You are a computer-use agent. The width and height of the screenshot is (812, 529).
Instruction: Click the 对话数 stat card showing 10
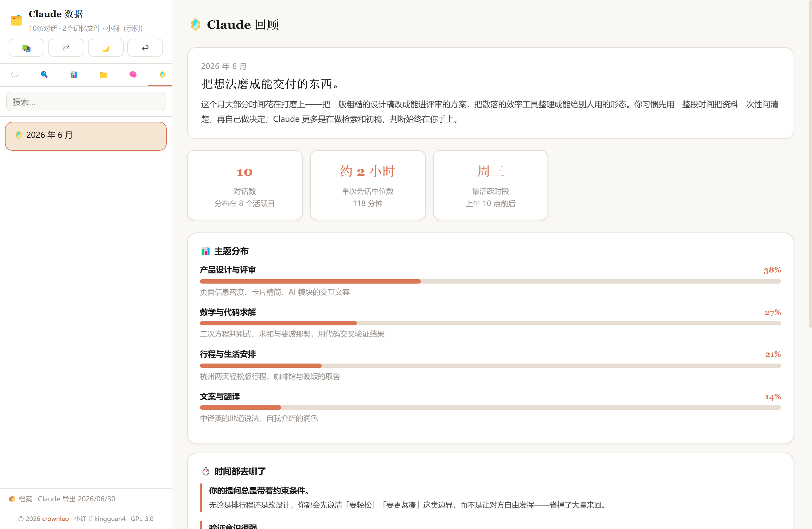click(245, 185)
